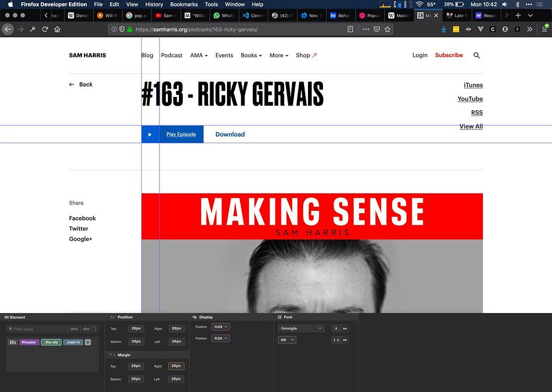Click the Login link

click(x=420, y=55)
